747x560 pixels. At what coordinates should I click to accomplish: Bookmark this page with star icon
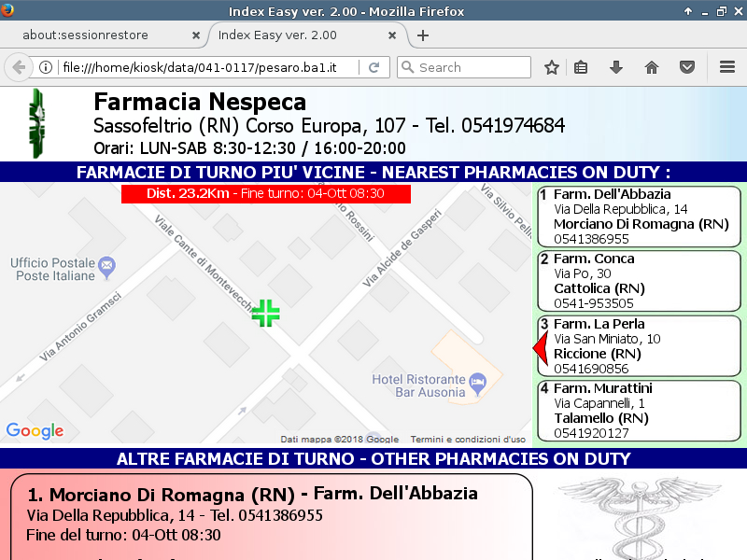(552, 67)
